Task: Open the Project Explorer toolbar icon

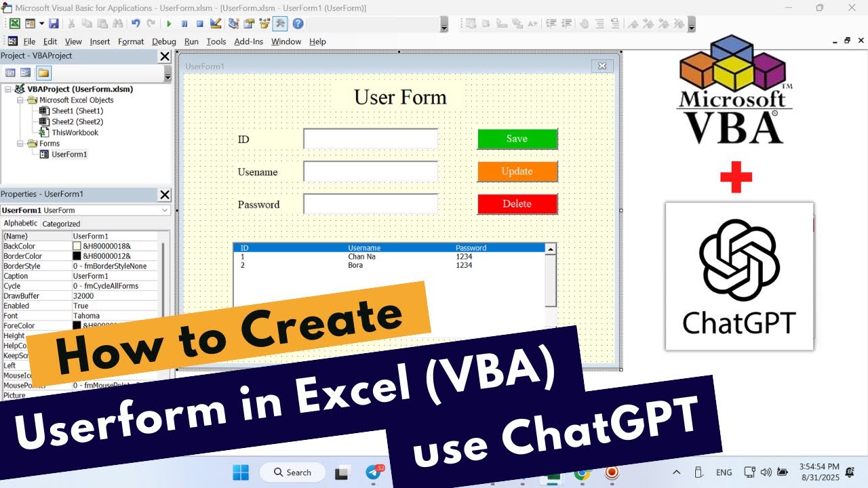Action: 234,24
